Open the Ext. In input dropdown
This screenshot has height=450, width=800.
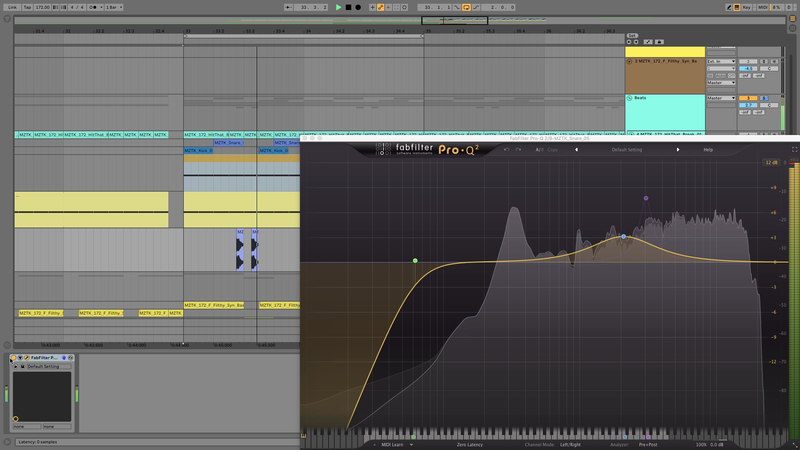coord(721,61)
